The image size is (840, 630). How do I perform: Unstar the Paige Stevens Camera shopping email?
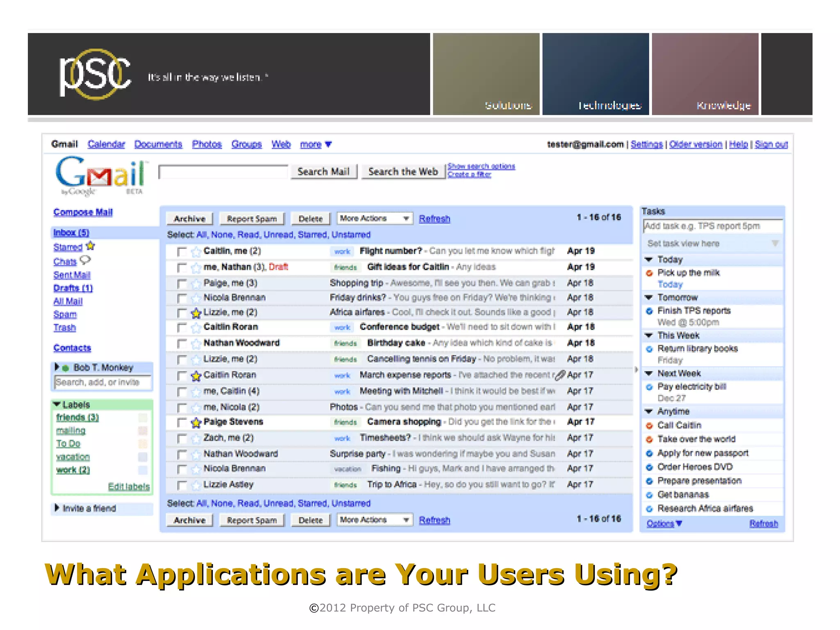coord(196,422)
